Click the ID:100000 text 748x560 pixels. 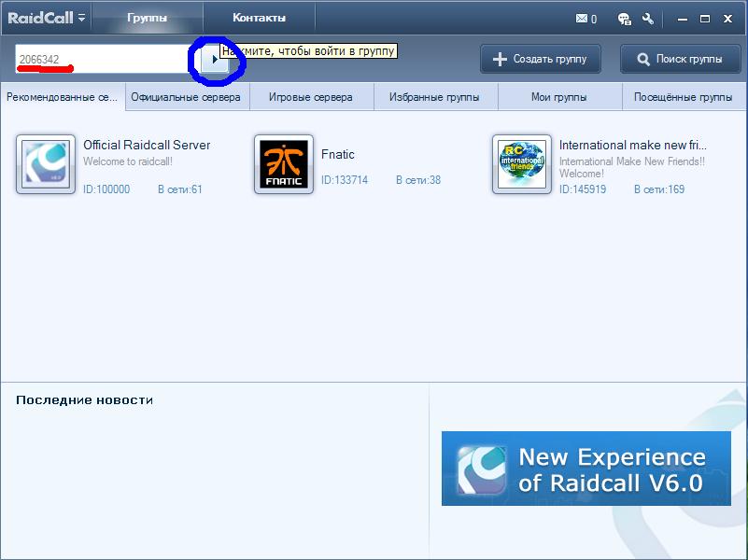(x=106, y=189)
